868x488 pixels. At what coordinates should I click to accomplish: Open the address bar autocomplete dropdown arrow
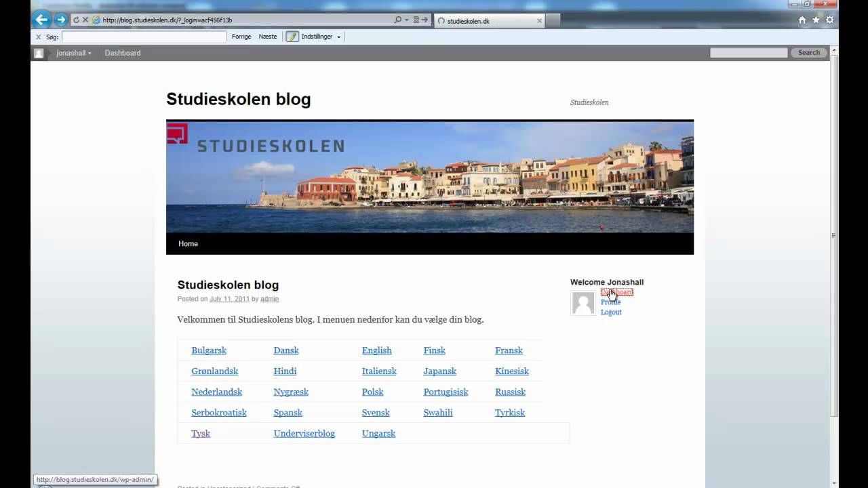coord(407,20)
